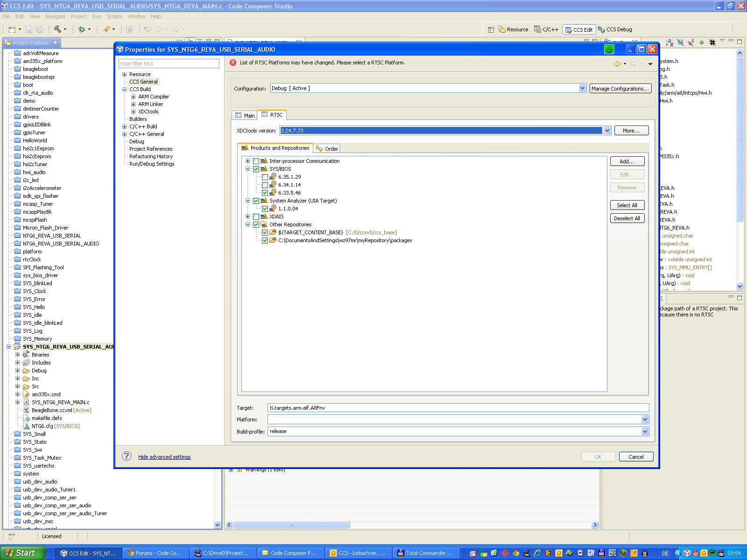Image resolution: width=747 pixels, height=560 pixels.
Task: Open the XDCtools version dropdown
Action: tap(607, 131)
